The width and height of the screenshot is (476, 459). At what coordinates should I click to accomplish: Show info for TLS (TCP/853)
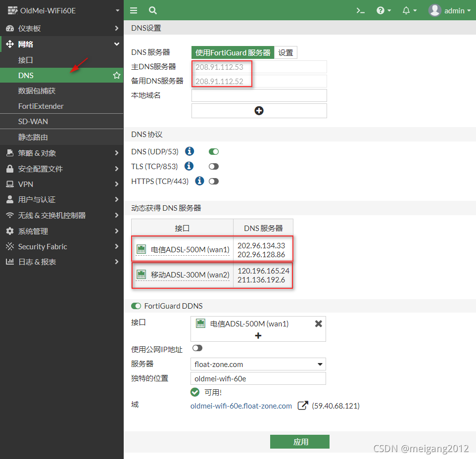(189, 166)
